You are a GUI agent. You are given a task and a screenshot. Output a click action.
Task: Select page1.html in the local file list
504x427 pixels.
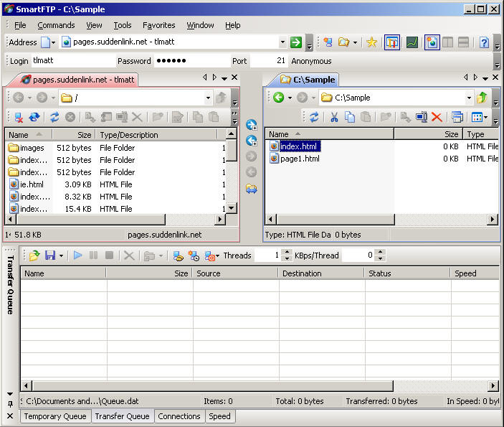click(300, 159)
